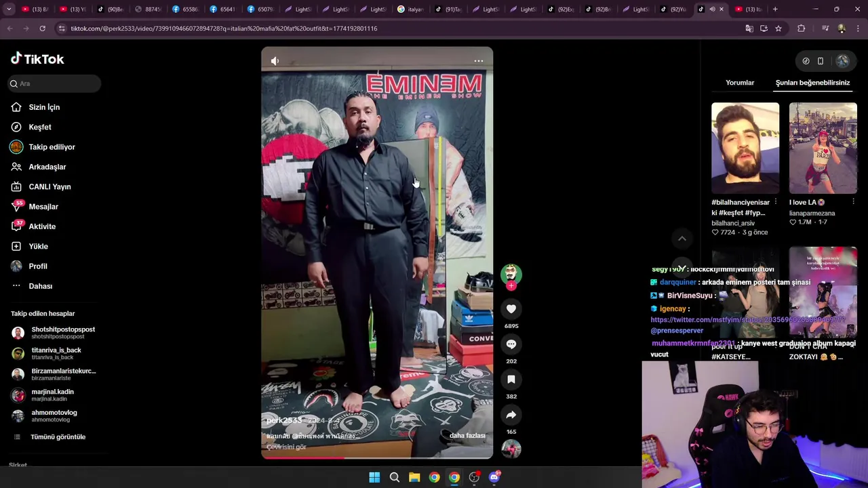Share the video with arrow icon
This screenshot has width=868, height=488.
pyautogui.click(x=511, y=415)
